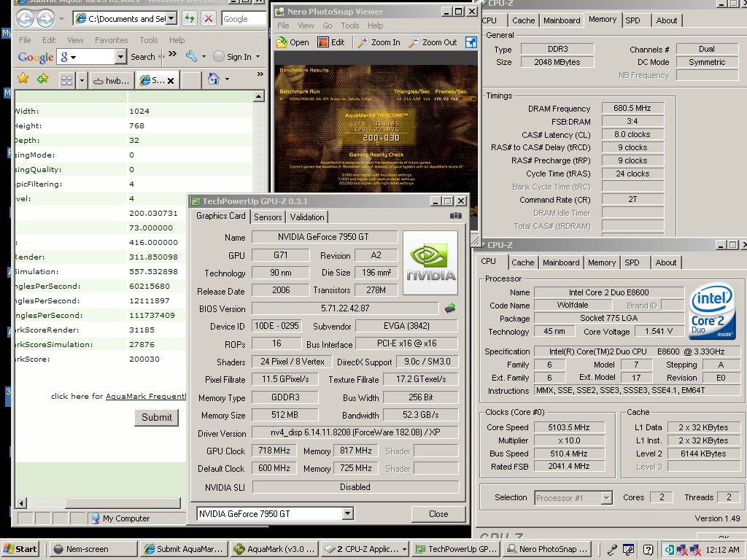Open the GPU-Z graphics card selector dropdown

click(347, 513)
